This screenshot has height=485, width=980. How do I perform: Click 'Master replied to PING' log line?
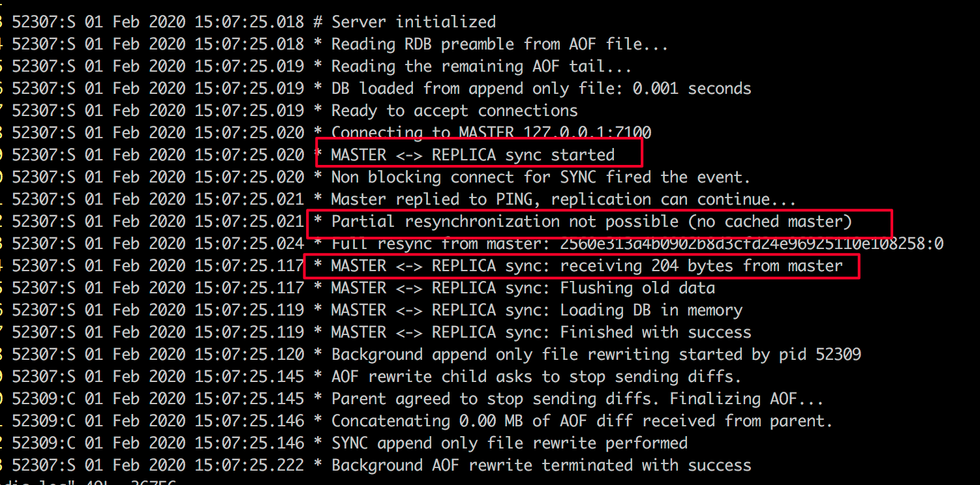tap(564, 199)
